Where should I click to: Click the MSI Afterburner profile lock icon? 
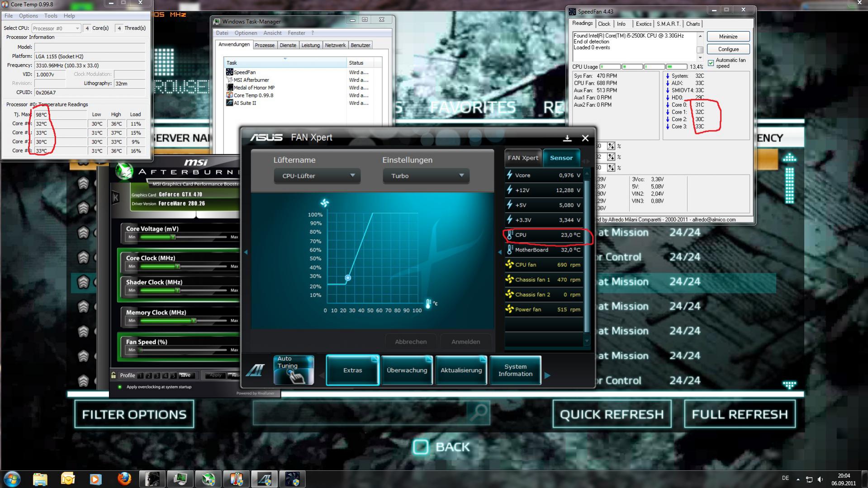coord(114,375)
